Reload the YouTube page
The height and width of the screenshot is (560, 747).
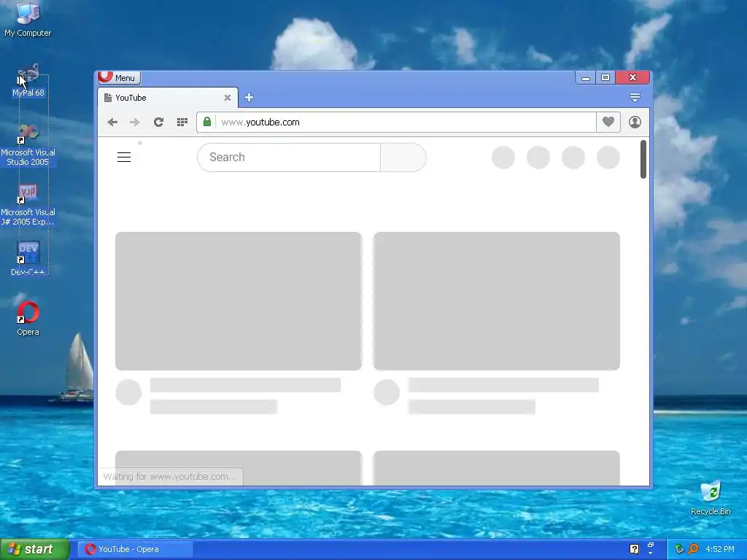[158, 122]
